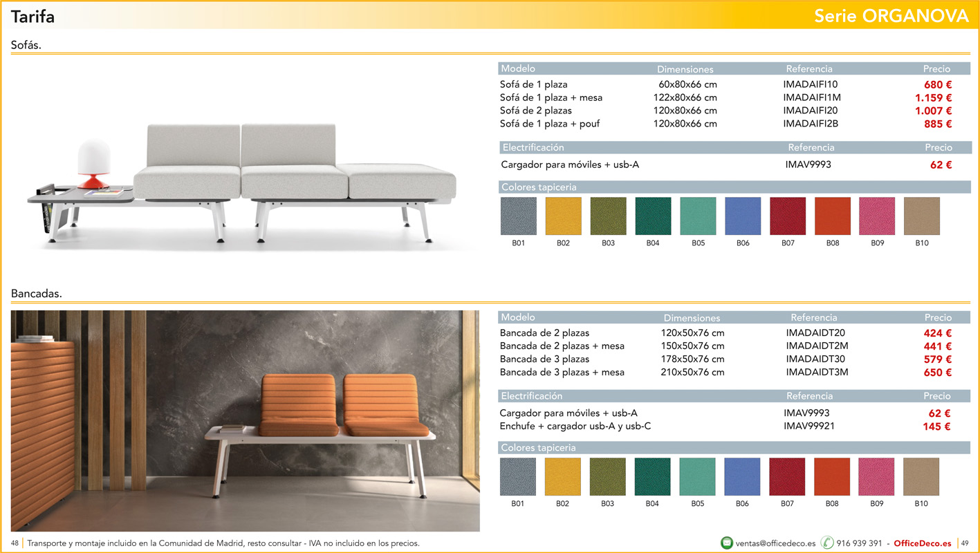Viewport: 980px width, 553px height.
Task: Click the phone handset icon in the footer
Action: pyautogui.click(x=827, y=543)
